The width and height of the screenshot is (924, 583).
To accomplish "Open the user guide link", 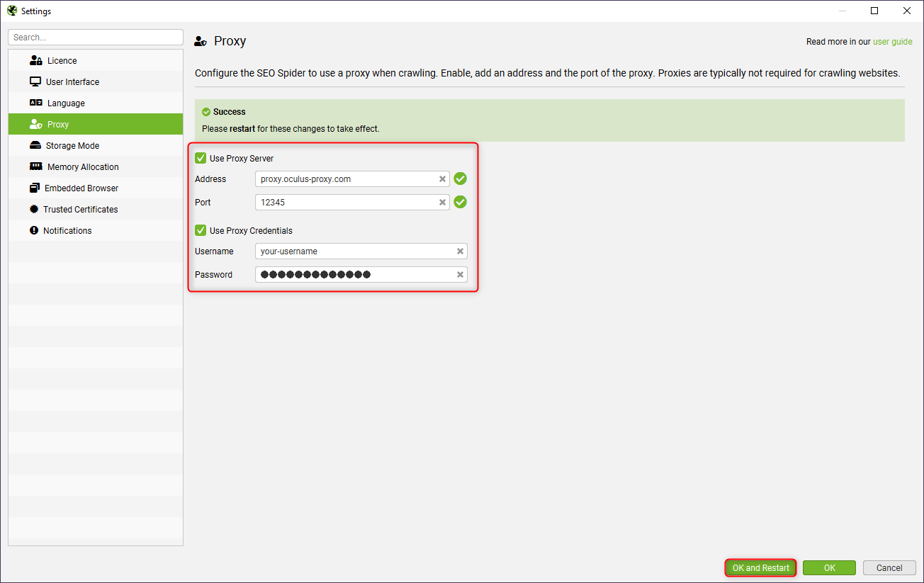I will [x=893, y=42].
